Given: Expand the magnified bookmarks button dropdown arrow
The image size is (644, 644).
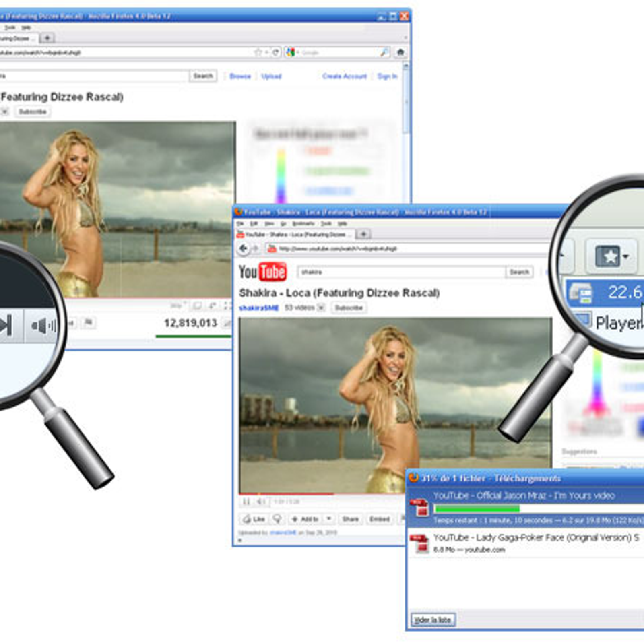Looking at the screenshot, I should point(626,256).
